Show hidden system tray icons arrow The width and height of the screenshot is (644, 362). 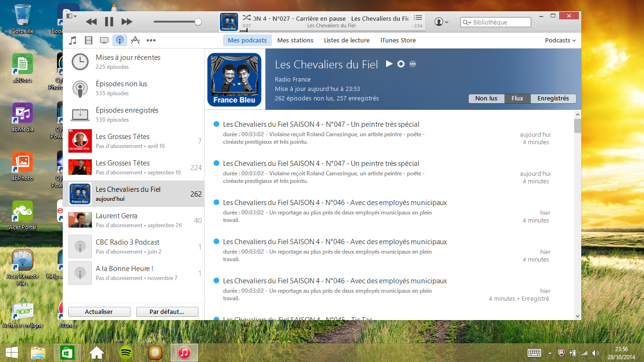(x=550, y=353)
